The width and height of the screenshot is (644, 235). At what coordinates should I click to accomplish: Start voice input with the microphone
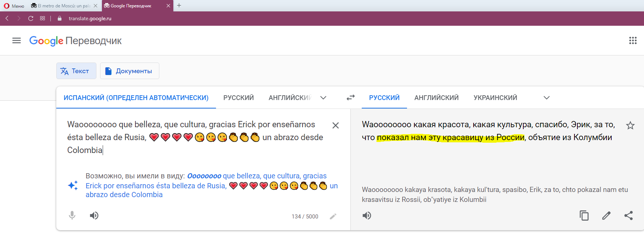[x=72, y=216]
